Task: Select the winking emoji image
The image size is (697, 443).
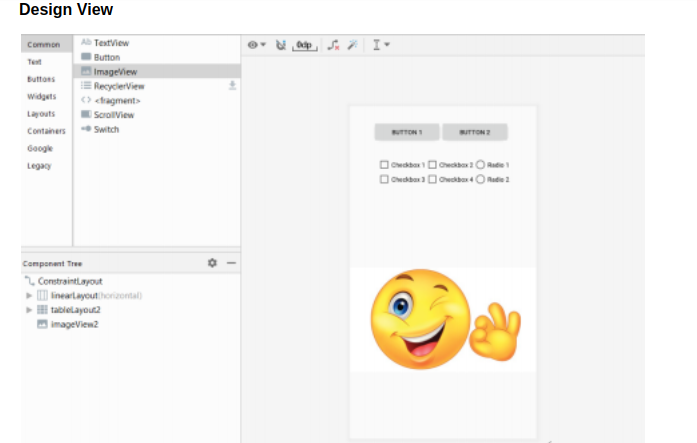Action: pyautogui.click(x=443, y=319)
